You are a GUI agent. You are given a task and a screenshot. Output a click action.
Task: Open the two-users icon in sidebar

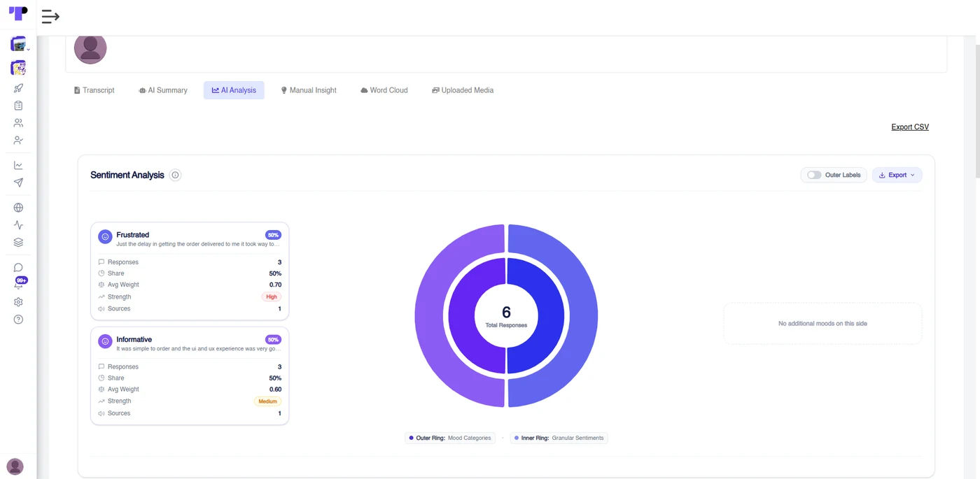[x=18, y=123]
